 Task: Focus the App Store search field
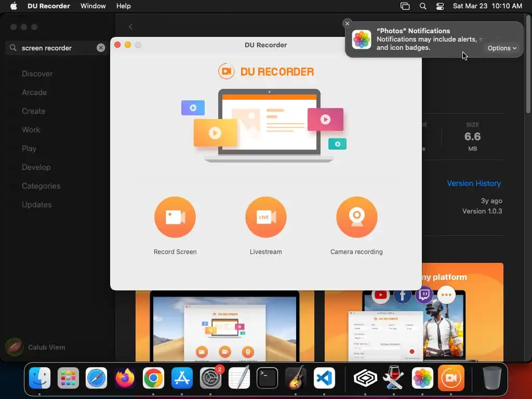57,48
